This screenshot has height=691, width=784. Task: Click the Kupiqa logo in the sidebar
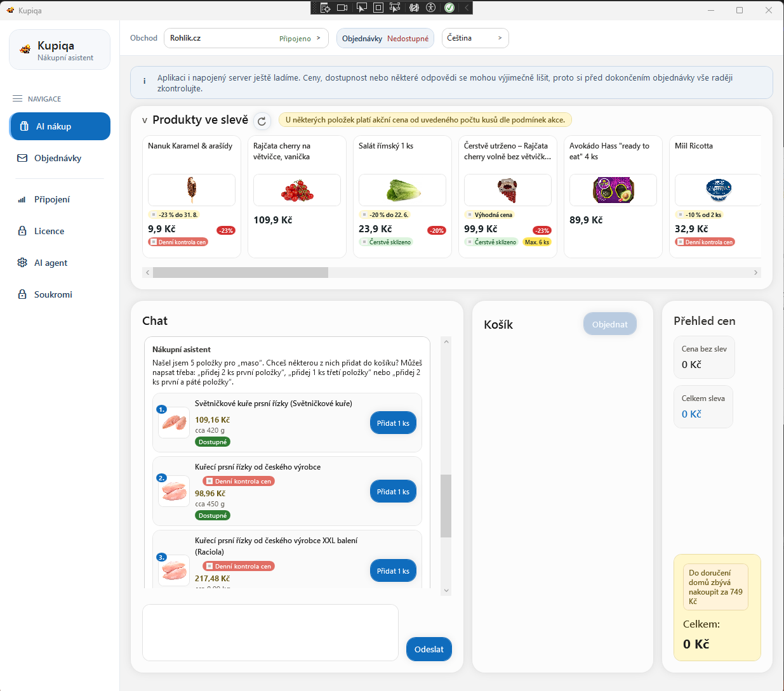[25, 49]
